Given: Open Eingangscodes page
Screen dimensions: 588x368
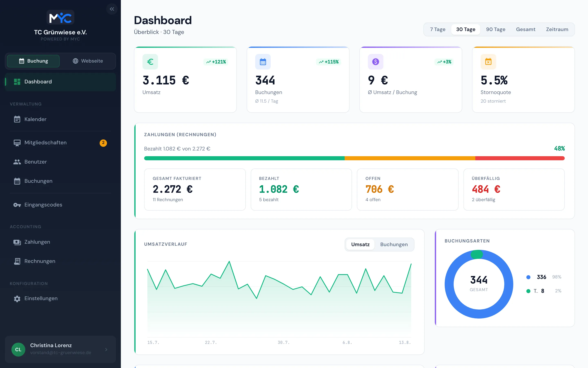Looking at the screenshot, I should (x=60, y=205).
